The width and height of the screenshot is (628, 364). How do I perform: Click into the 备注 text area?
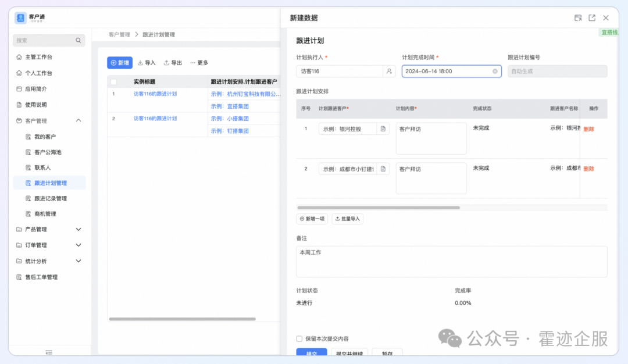coord(451,262)
